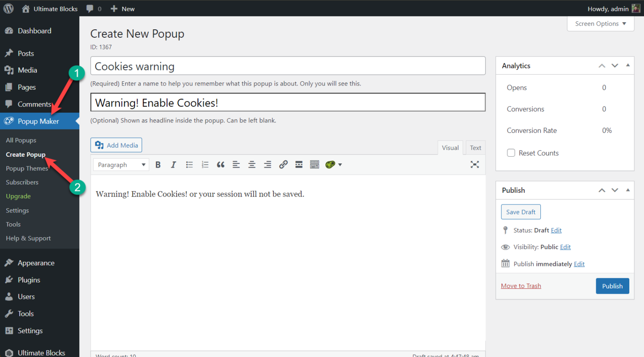The width and height of the screenshot is (644, 357).
Task: Apply italic formatting in editor
Action: click(173, 165)
